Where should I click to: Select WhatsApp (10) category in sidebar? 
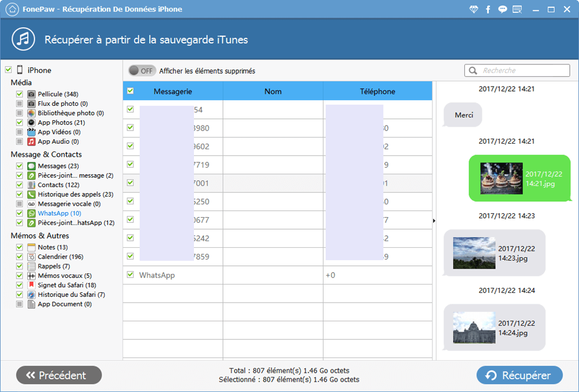click(x=59, y=213)
